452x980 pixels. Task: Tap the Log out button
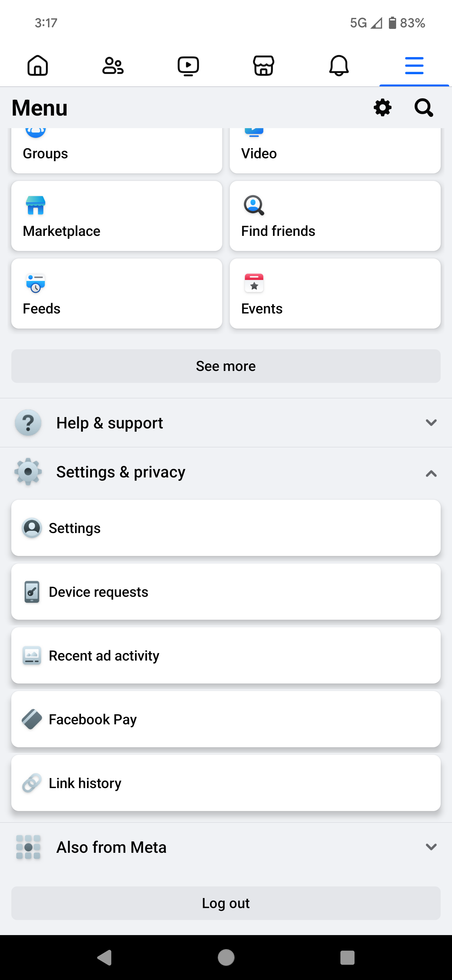click(x=226, y=903)
